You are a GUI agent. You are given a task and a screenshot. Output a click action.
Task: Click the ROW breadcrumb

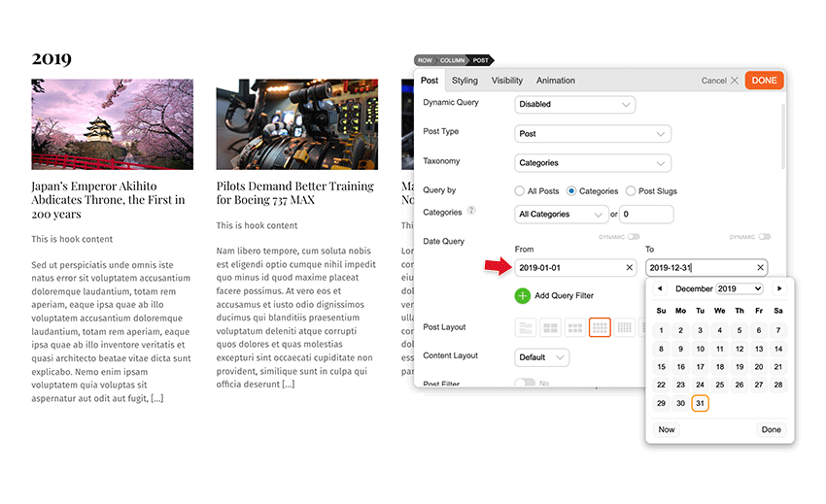pos(425,60)
